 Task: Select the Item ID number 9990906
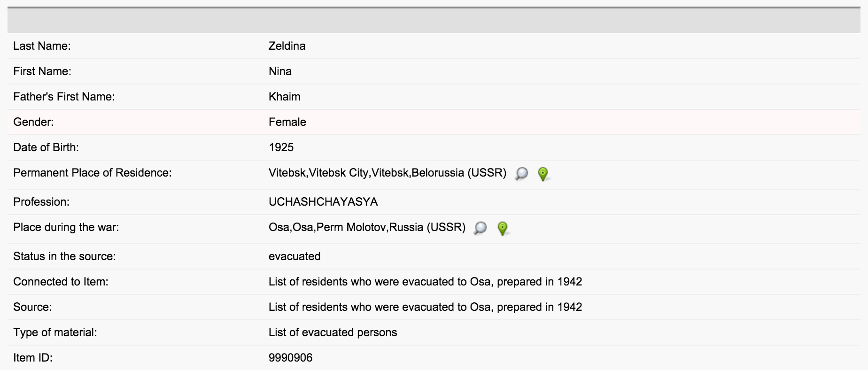pos(290,358)
